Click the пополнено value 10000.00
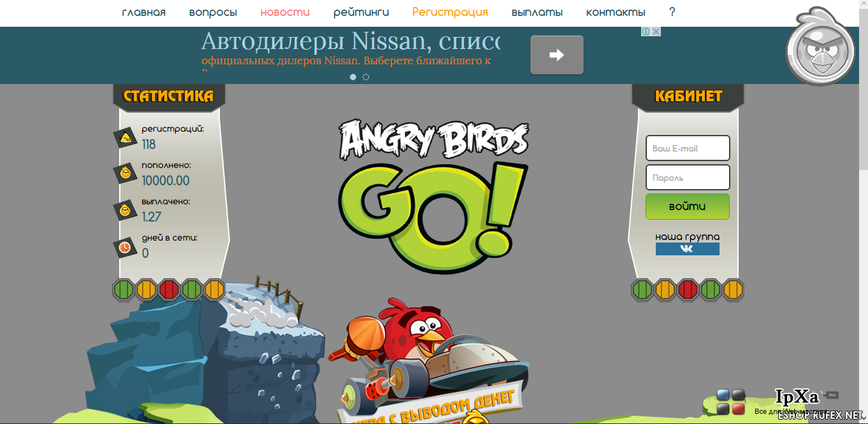 point(166,181)
